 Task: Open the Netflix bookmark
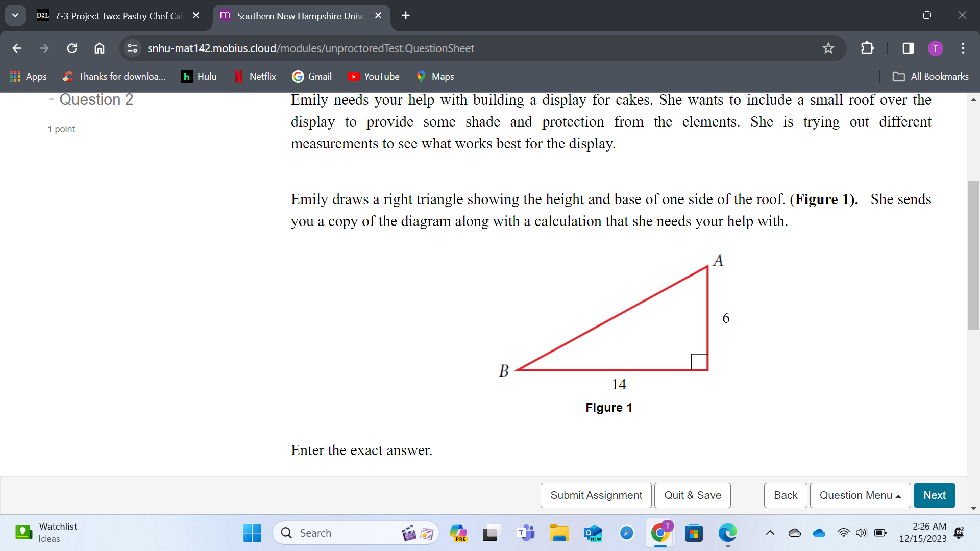(255, 76)
